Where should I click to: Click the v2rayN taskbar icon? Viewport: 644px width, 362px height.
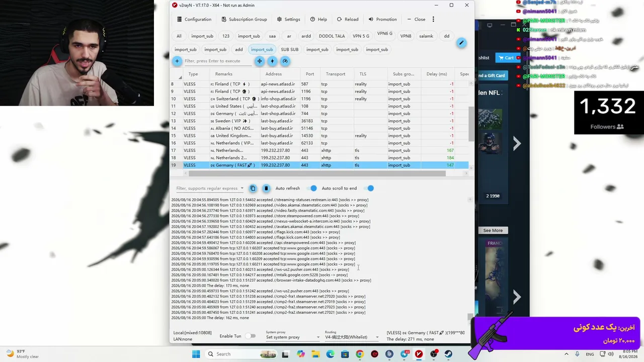click(419, 354)
